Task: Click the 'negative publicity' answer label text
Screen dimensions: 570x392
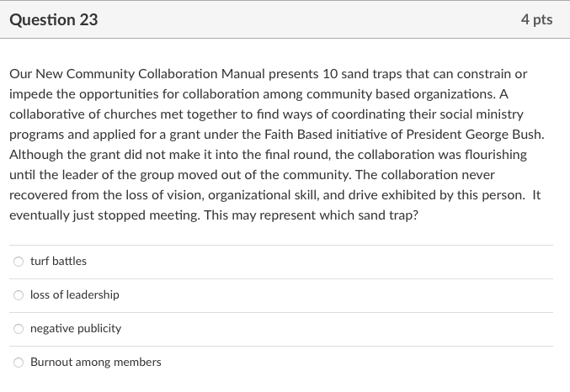Action: pyautogui.click(x=75, y=329)
